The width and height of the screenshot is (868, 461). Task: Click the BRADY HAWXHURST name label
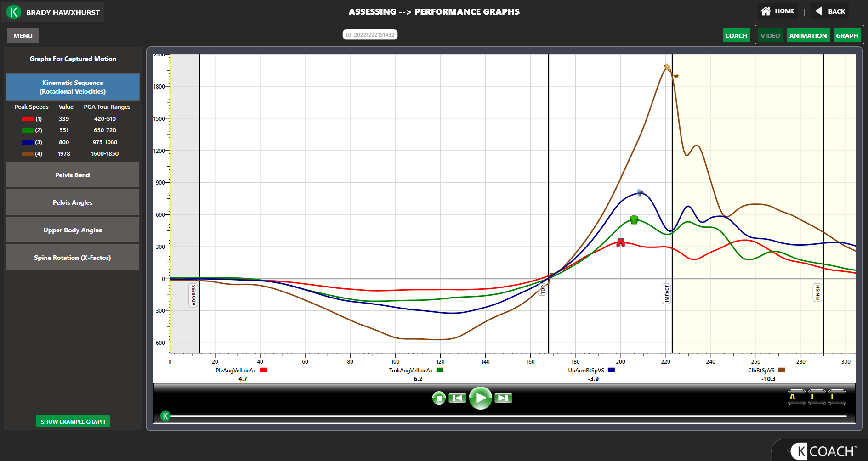[63, 12]
